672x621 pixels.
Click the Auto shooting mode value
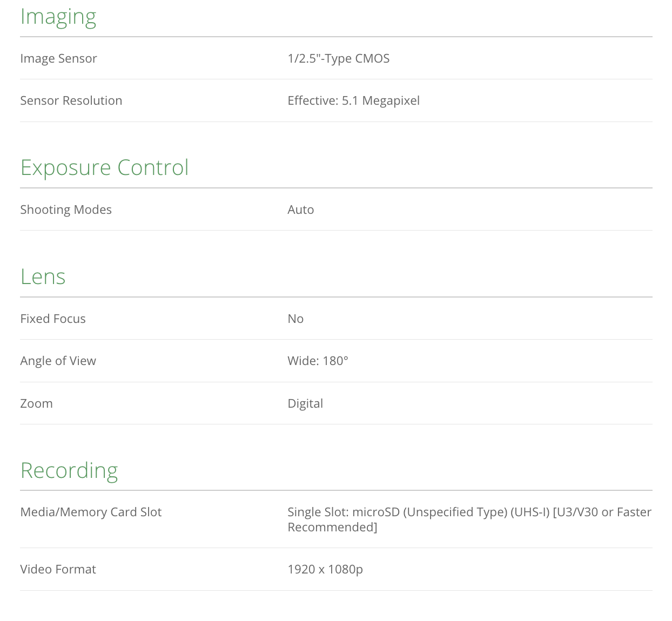click(300, 210)
